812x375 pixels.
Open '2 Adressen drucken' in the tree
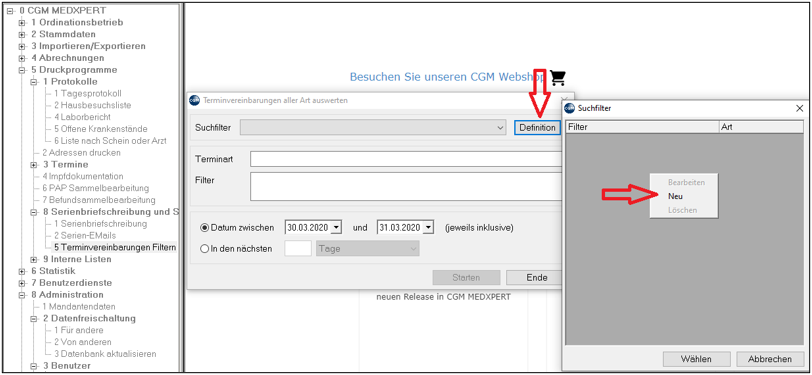coord(81,153)
